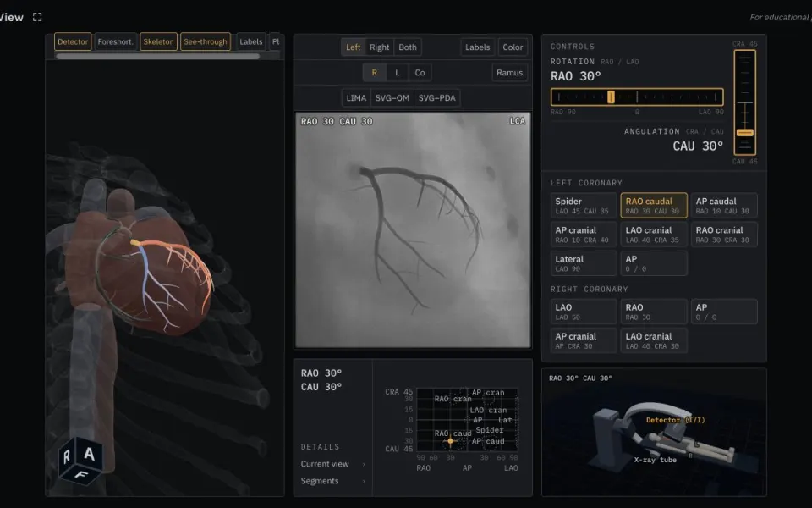Select the Both coronaries tab
This screenshot has height=508, width=812.
click(x=408, y=47)
